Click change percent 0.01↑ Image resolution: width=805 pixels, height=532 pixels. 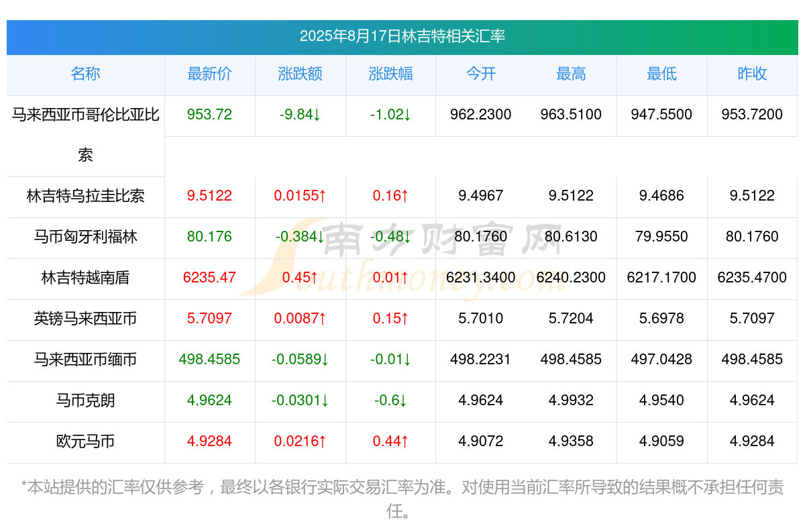tap(390, 278)
